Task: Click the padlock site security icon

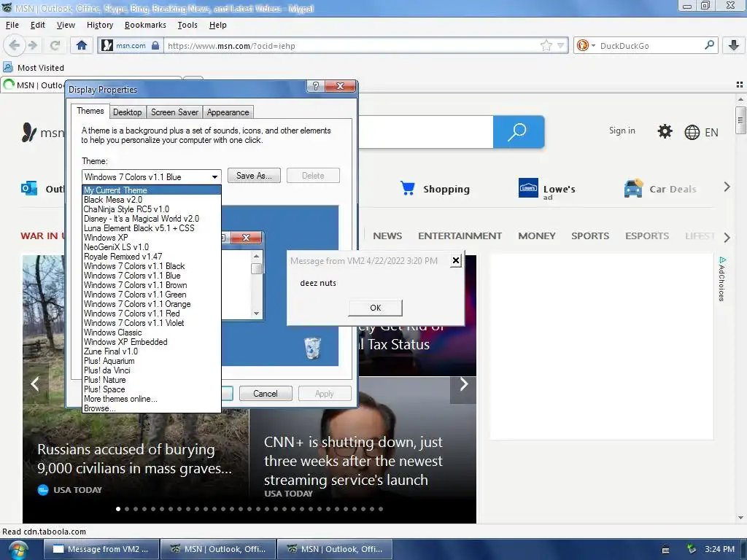Action: pos(155,46)
